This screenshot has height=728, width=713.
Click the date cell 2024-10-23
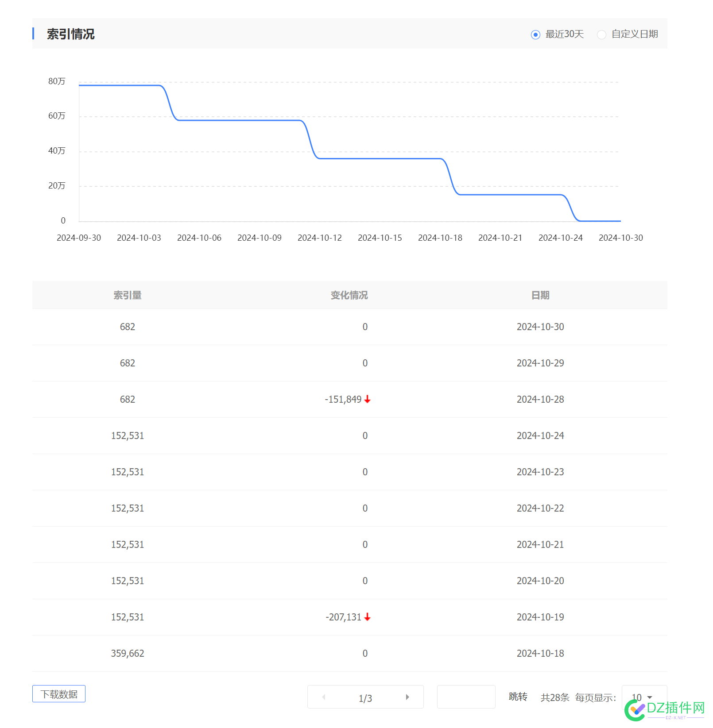point(540,472)
